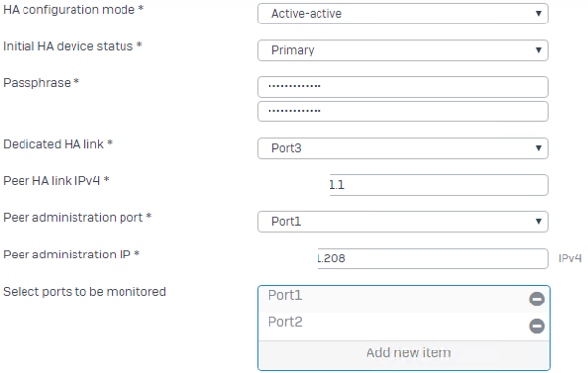Open the HA configuration mode dropdown
Viewport: 588px width, 373px height.
tap(403, 14)
